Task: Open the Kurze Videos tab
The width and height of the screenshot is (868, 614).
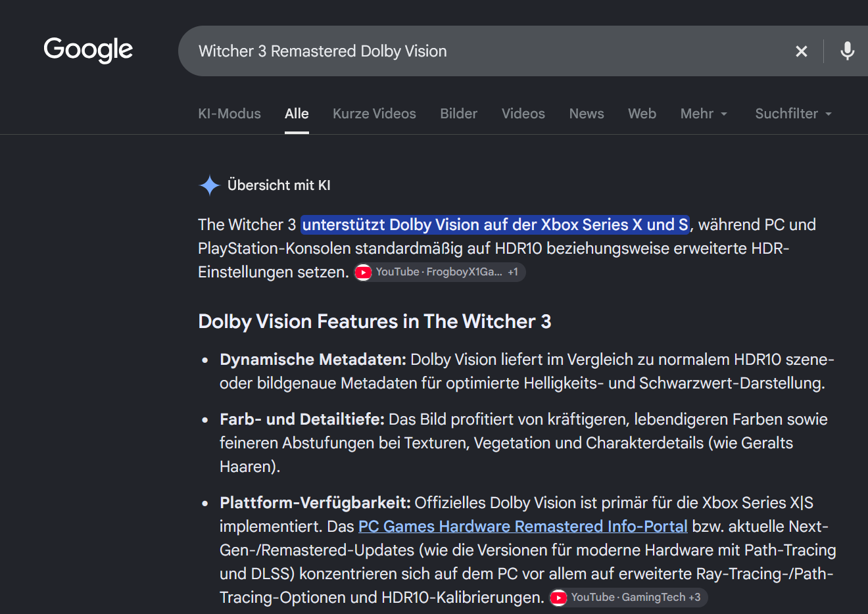Action: 374,114
